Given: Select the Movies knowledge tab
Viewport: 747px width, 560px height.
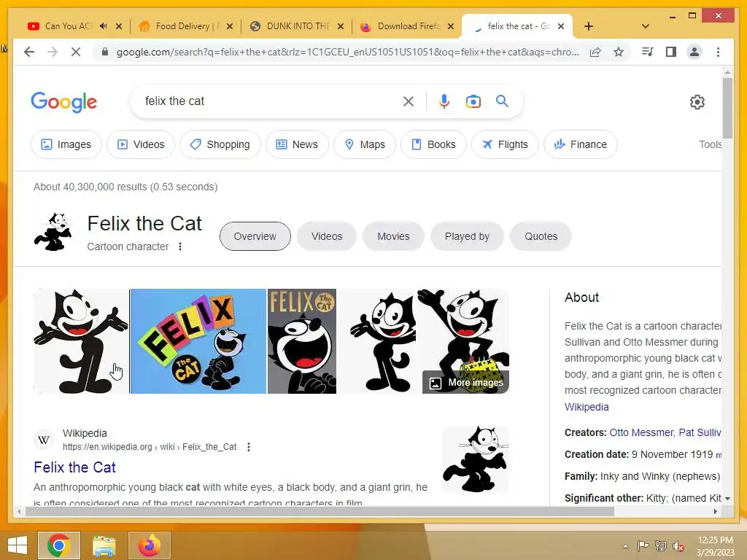Looking at the screenshot, I should (393, 236).
